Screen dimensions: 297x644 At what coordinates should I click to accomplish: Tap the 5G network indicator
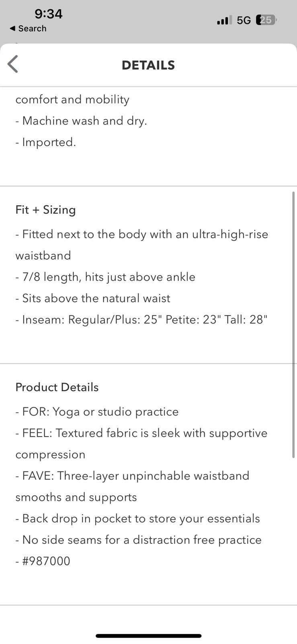pyautogui.click(x=244, y=20)
